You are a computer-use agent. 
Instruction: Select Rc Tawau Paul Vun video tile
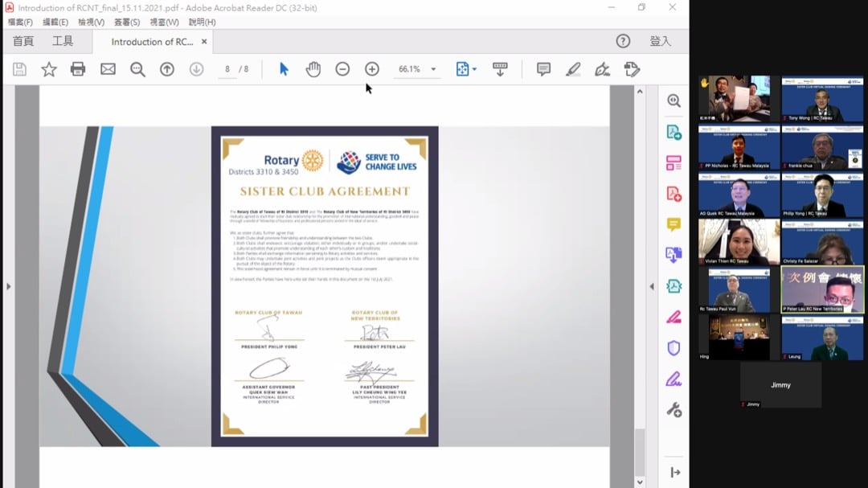739,289
